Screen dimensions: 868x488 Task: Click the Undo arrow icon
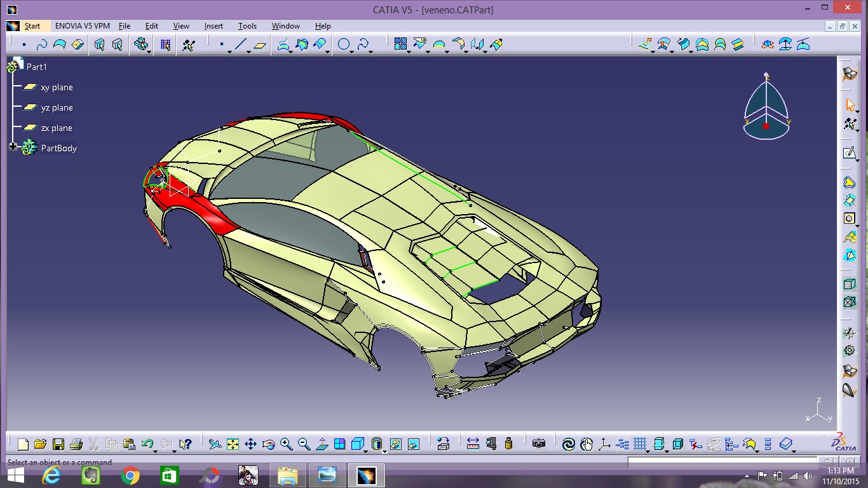click(x=147, y=444)
